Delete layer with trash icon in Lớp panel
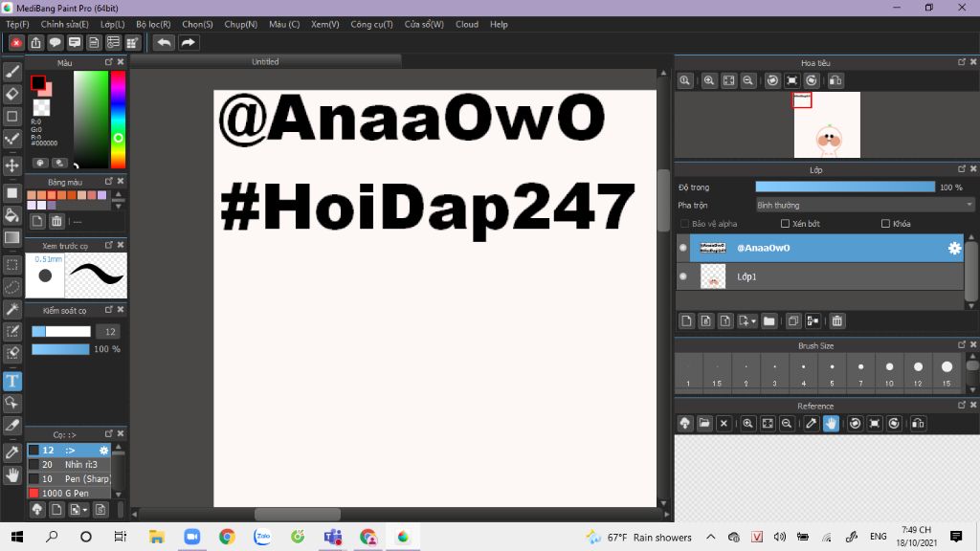 pos(836,321)
